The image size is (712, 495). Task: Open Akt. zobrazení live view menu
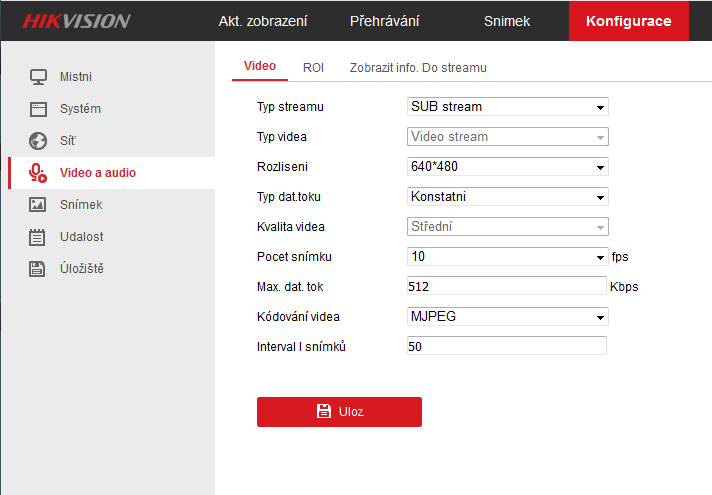[x=263, y=21]
